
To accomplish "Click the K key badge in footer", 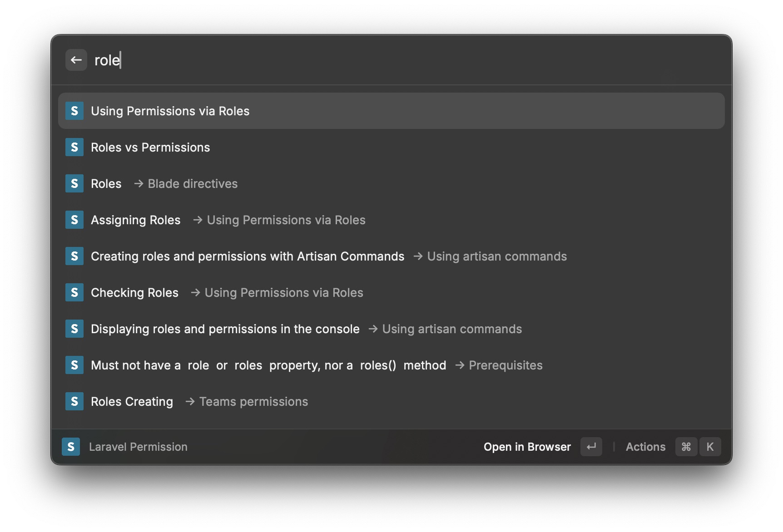I will [710, 447].
